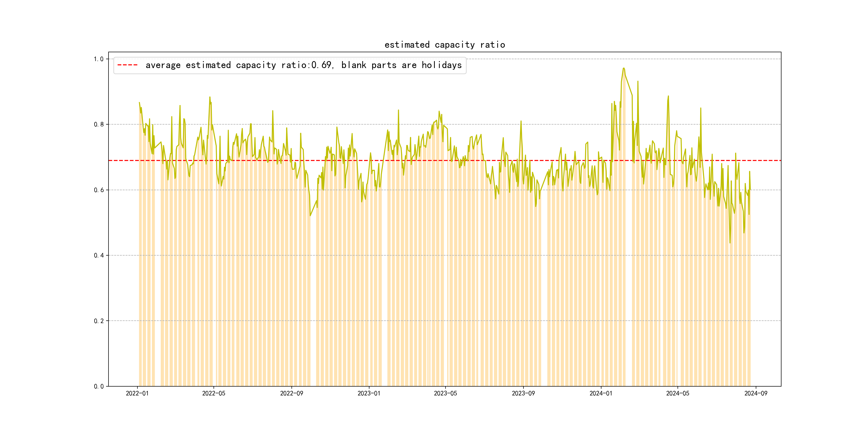This screenshot has width=868, height=434.
Task: Click the 0.6 y-axis tick label
Action: pos(99,190)
